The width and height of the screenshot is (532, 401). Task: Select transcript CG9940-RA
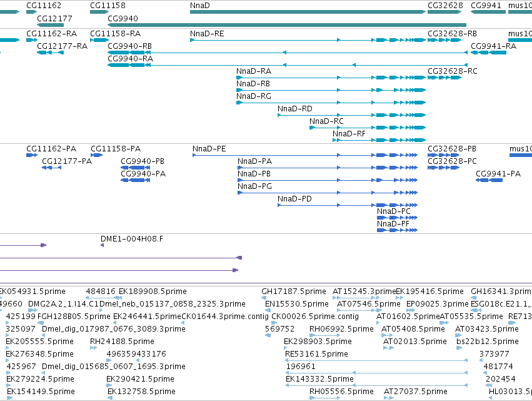288,65
